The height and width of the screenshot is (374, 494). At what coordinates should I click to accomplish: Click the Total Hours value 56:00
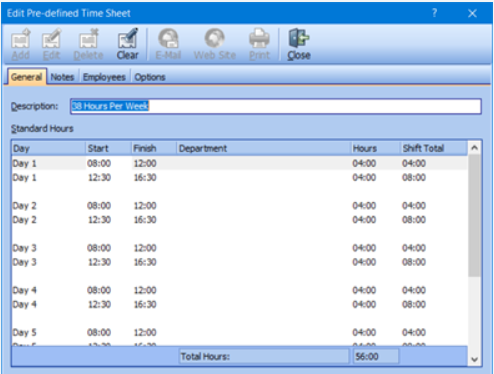click(x=376, y=357)
